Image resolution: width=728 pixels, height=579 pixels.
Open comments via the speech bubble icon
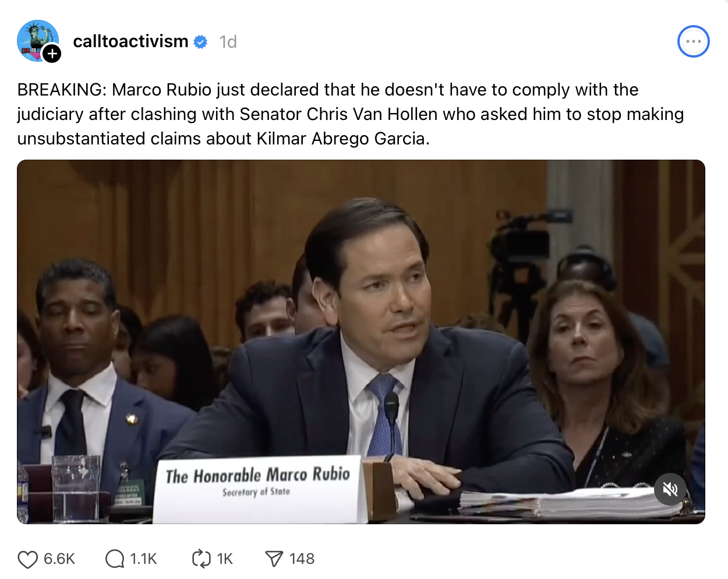pos(115,559)
